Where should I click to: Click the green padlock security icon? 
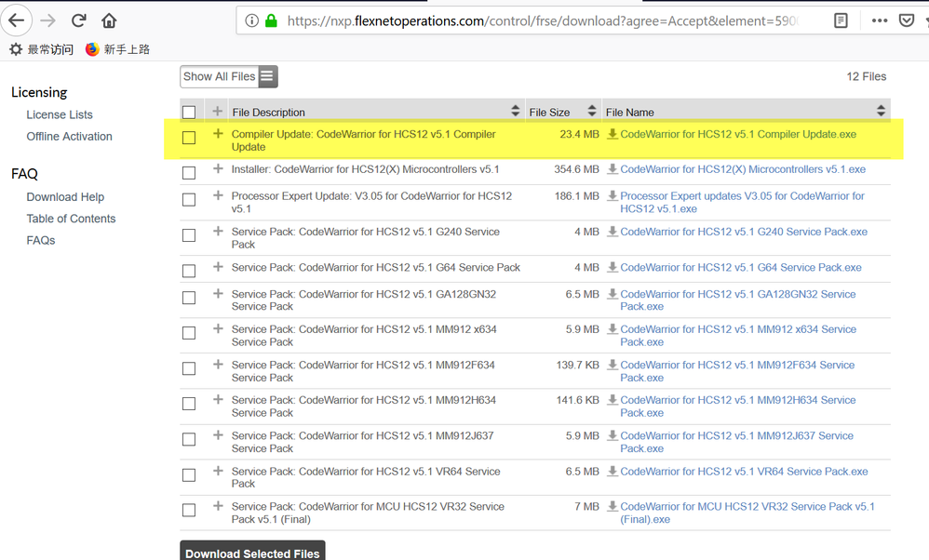point(272,20)
